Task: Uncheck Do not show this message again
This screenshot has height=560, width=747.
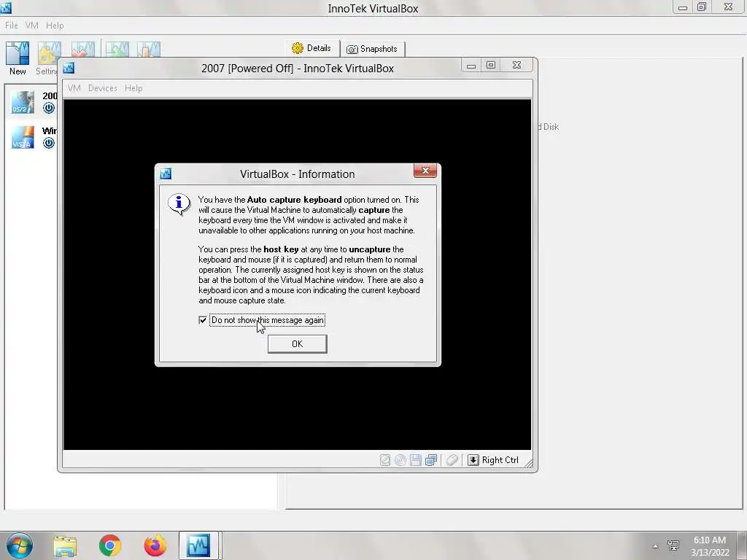Action: tap(203, 320)
